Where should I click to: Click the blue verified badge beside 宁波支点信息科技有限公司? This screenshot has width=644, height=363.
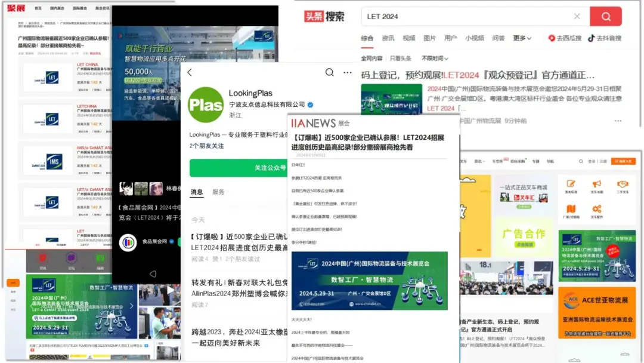click(x=311, y=105)
